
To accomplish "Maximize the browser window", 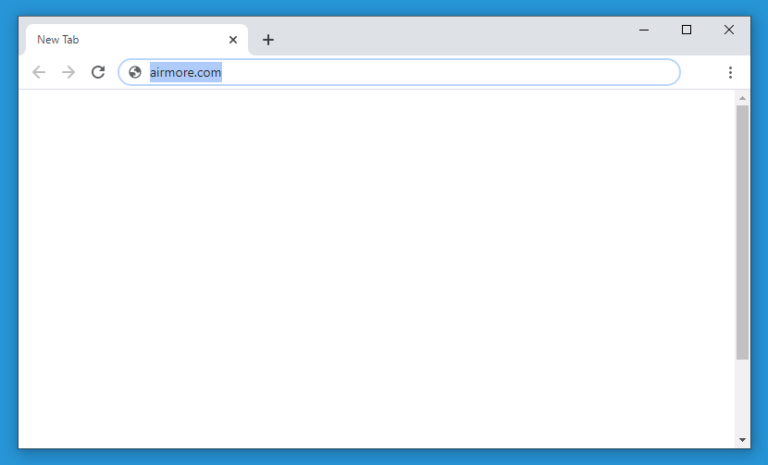I will pyautogui.click(x=687, y=30).
